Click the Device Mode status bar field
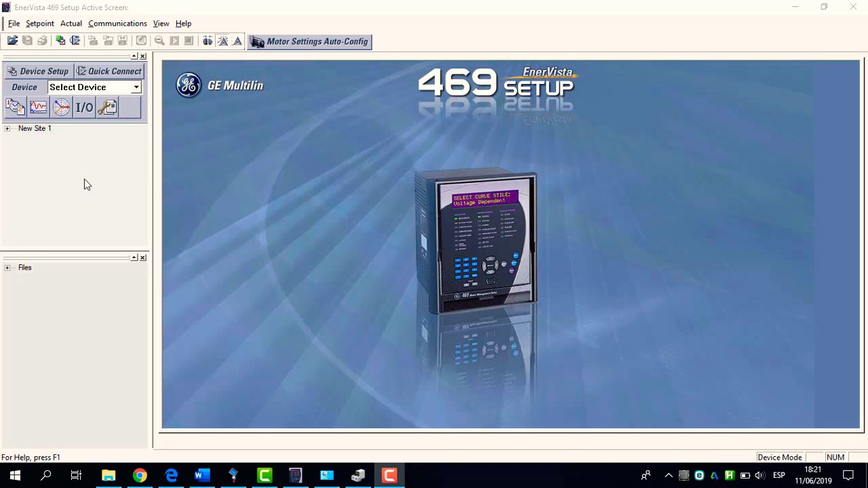Screen dimensions: 868x488 pyautogui.click(x=780, y=457)
